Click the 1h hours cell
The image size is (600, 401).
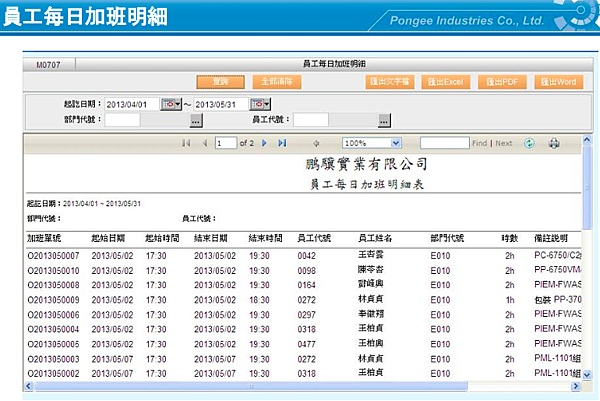point(510,300)
